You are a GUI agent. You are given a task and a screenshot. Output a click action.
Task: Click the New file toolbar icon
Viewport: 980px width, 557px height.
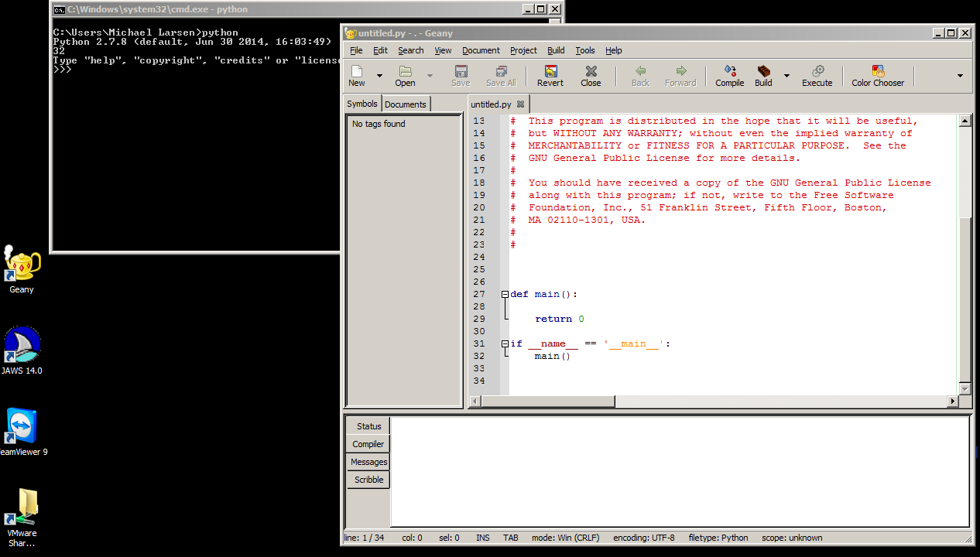point(356,76)
